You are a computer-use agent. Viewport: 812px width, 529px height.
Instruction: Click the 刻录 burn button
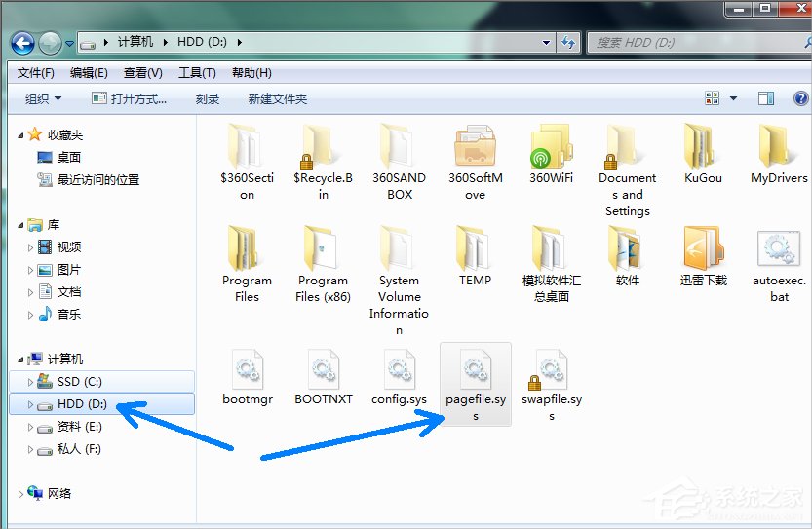pos(208,98)
